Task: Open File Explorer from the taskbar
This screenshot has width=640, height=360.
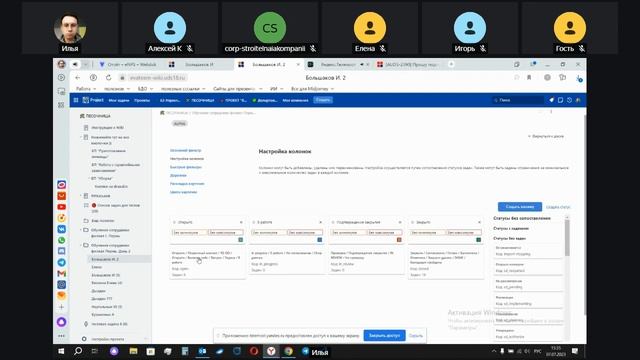Action: [x=133, y=351]
